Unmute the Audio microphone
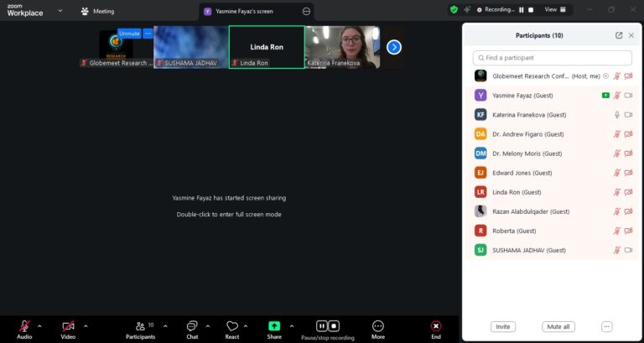The image size is (644, 343). click(x=24, y=326)
